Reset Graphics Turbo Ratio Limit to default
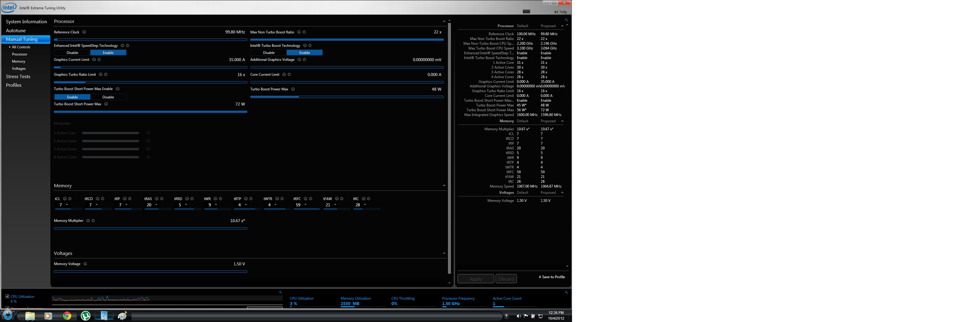Image resolution: width=980 pixels, height=322 pixels. point(106,75)
